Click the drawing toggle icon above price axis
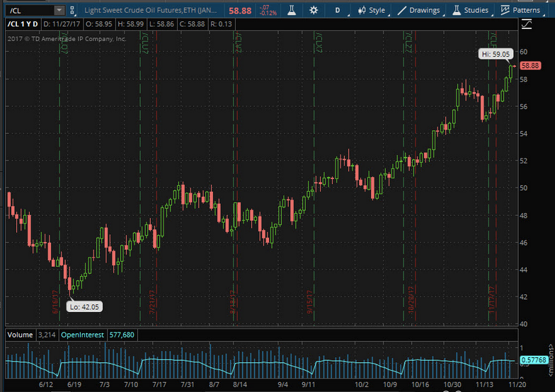Viewport: 555px width, 392px height. click(527, 24)
